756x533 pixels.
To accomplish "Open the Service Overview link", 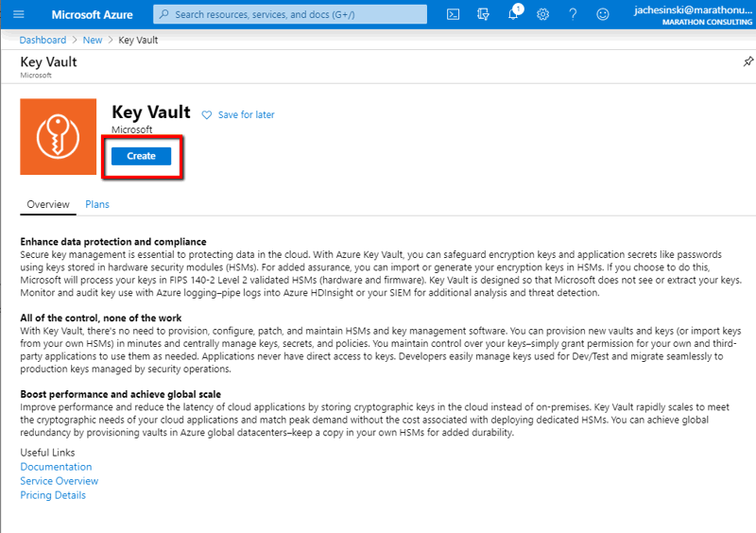I will (x=59, y=481).
